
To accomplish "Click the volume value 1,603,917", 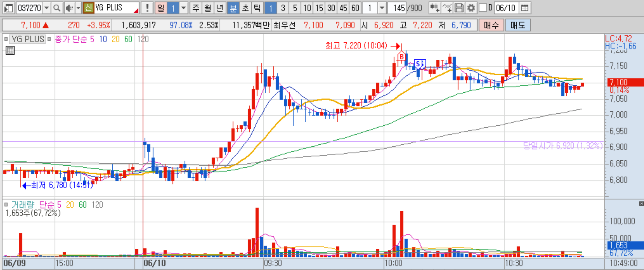I will pyautogui.click(x=138, y=25).
